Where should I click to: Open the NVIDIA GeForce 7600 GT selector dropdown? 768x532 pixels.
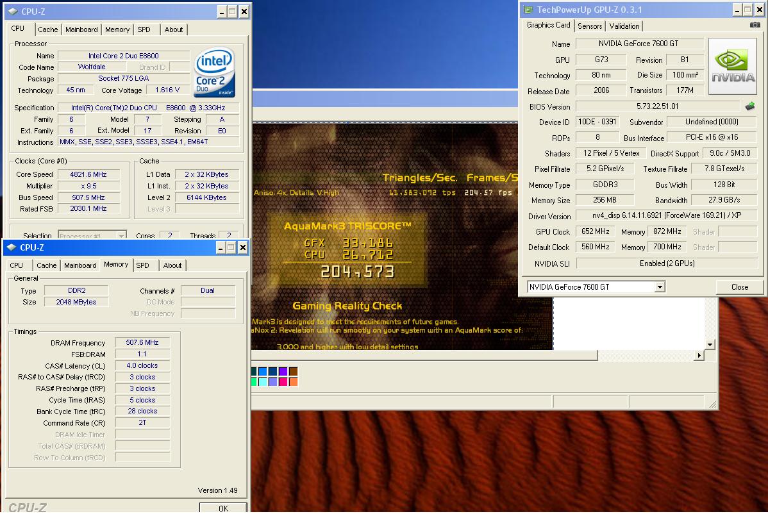(x=660, y=287)
